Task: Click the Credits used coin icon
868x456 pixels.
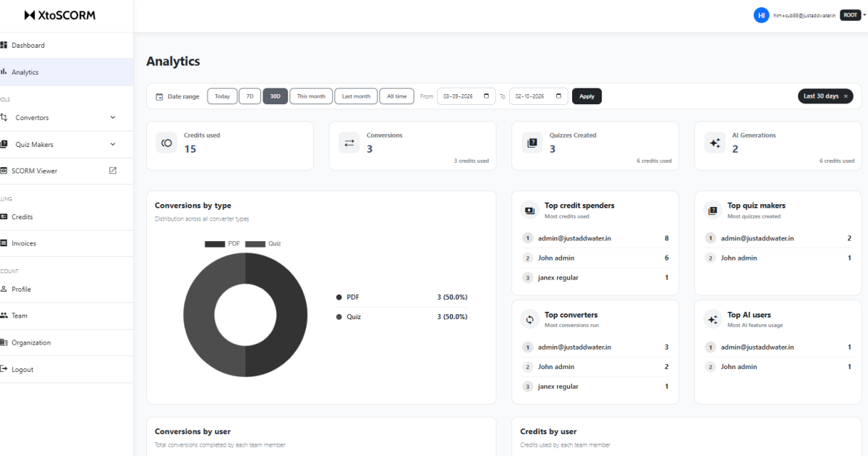Action: [x=166, y=143]
